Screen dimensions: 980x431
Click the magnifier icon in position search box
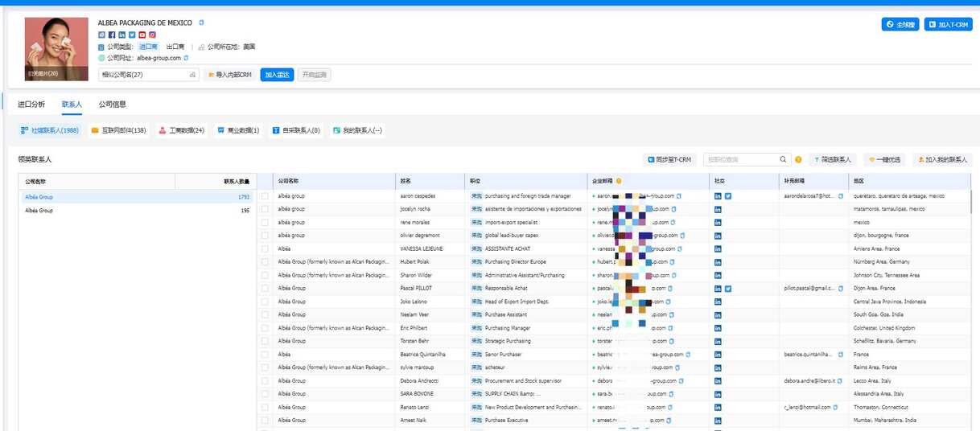tap(784, 159)
